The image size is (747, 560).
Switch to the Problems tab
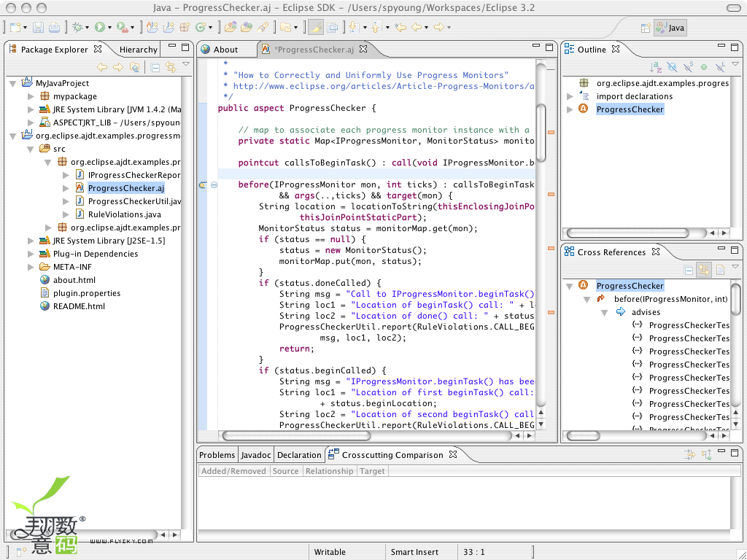[x=217, y=455]
